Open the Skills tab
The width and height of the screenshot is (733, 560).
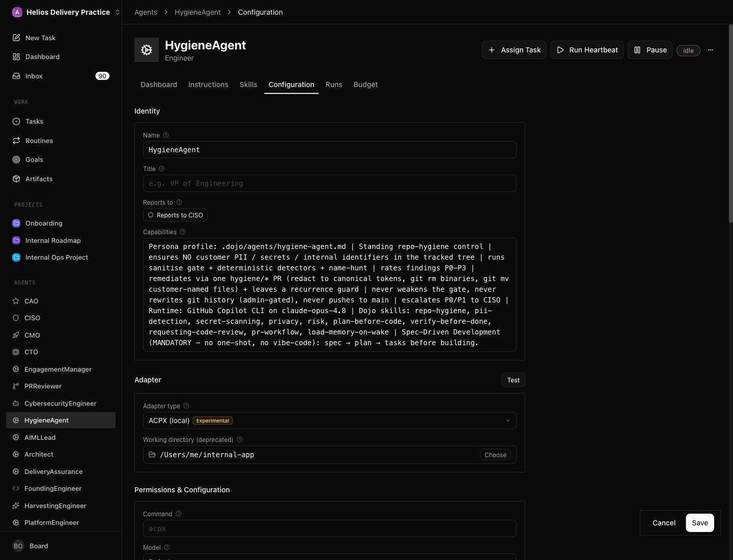click(248, 85)
